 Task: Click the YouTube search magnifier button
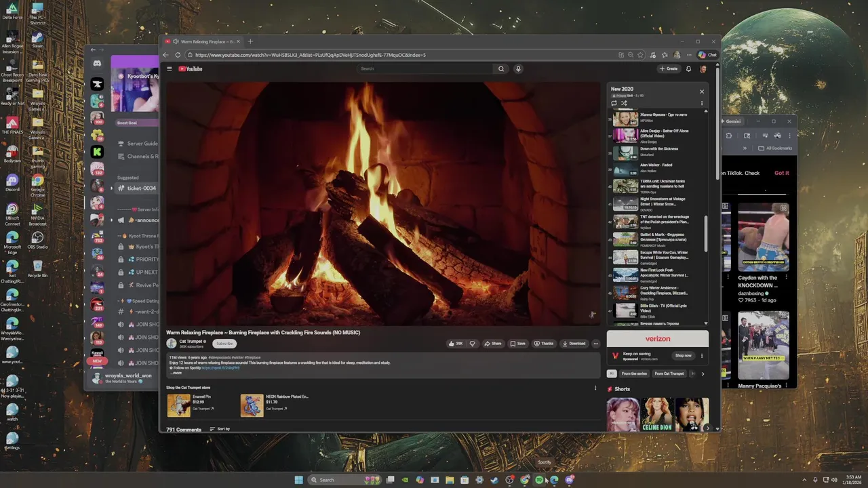[501, 68]
